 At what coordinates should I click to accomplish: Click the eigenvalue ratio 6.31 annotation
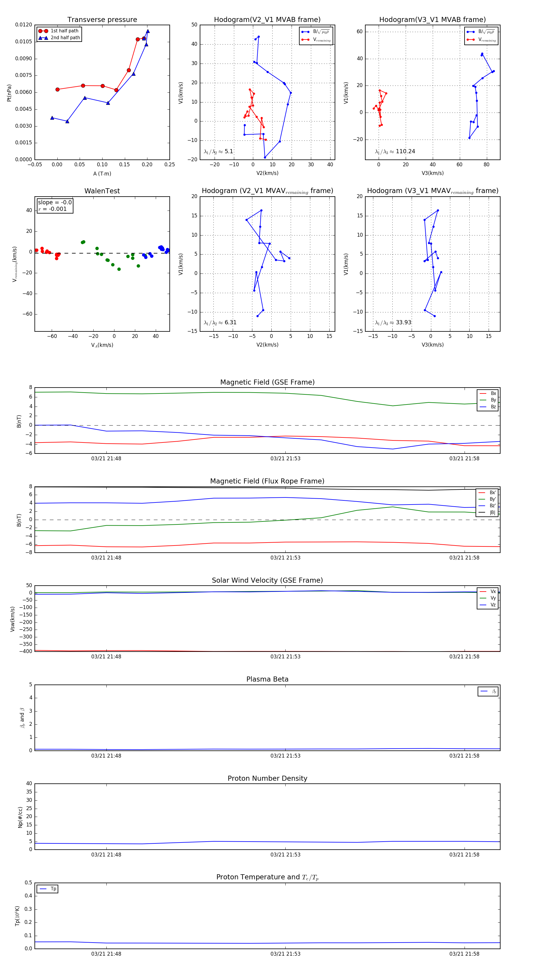coord(220,323)
